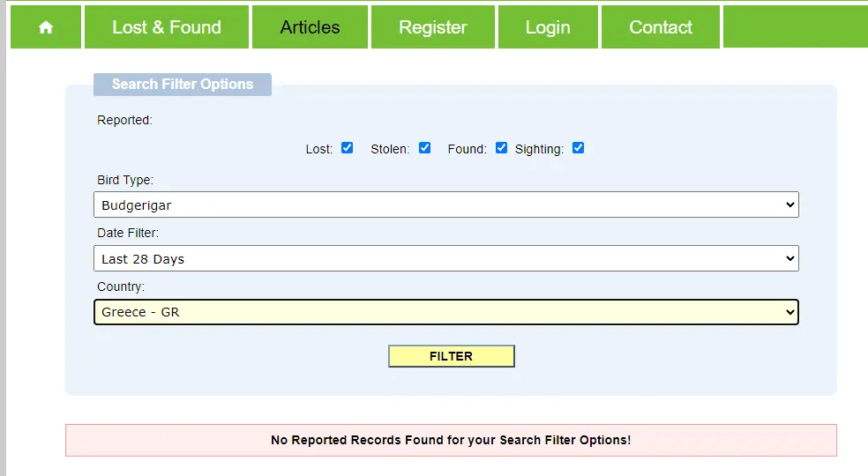868x476 pixels.
Task: Open the Register page
Action: tap(433, 27)
